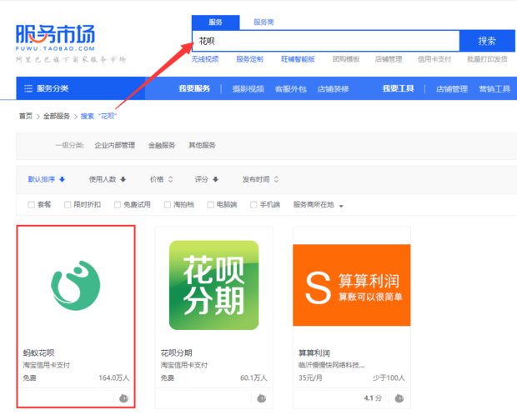Click the Wangwang chat icon under 蚂蚁花呗
The width and height of the screenshot is (517, 420).
coord(123,398)
